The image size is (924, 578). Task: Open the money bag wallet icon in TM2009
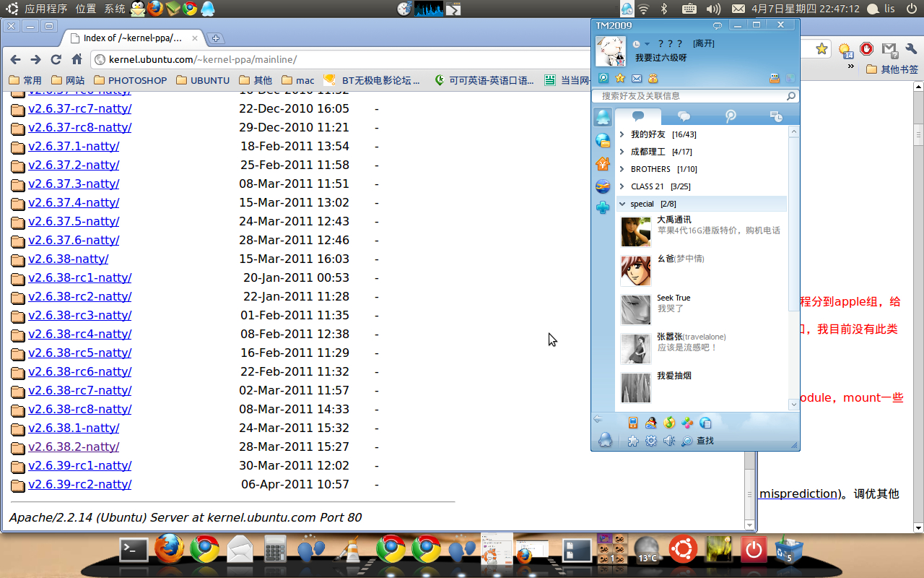(653, 78)
